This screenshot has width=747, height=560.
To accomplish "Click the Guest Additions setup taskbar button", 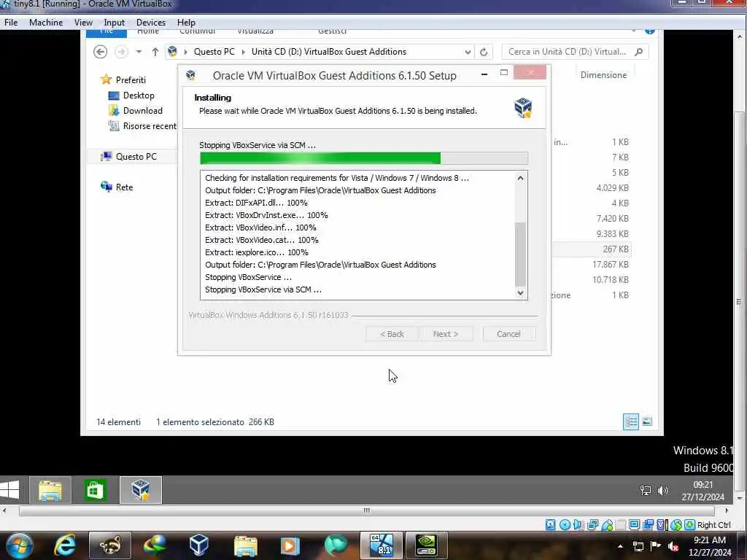I will point(141,490).
